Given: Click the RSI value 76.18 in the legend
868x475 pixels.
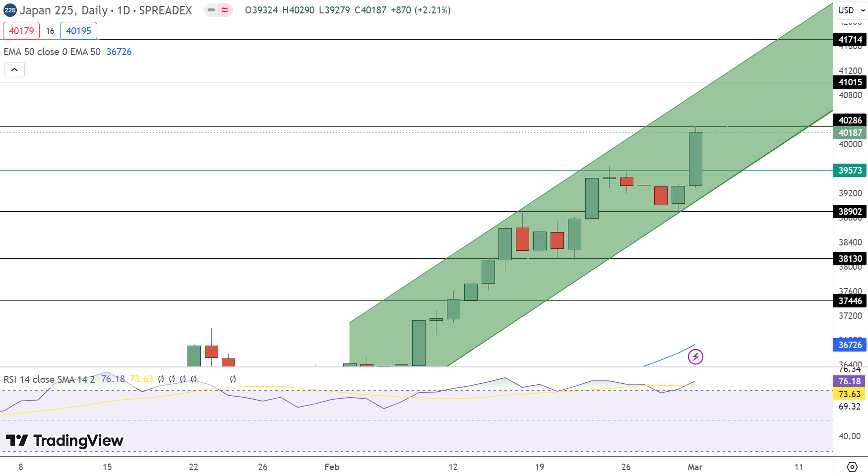Looking at the screenshot, I should (x=113, y=379).
